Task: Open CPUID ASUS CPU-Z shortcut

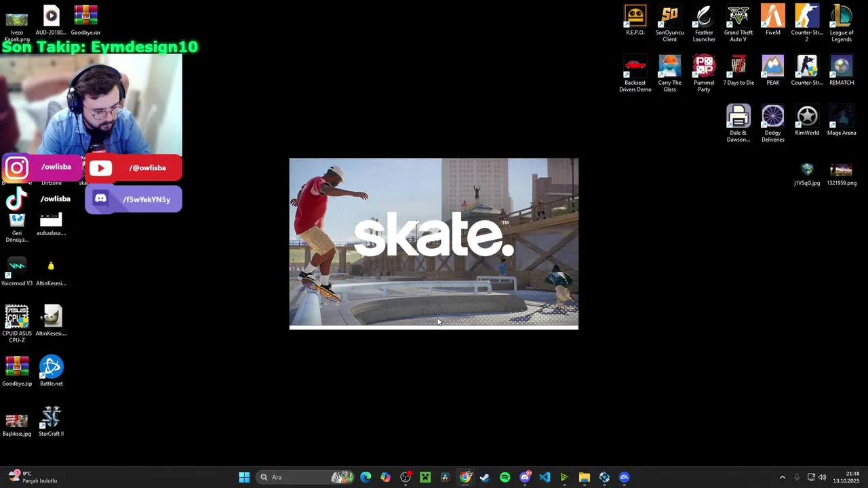Action: tap(16, 325)
